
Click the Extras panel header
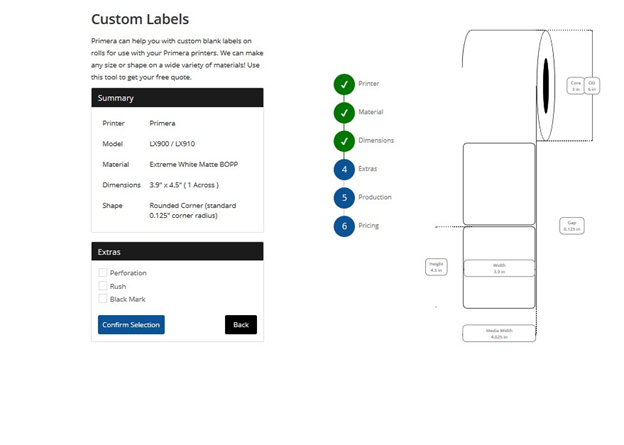coord(177,252)
